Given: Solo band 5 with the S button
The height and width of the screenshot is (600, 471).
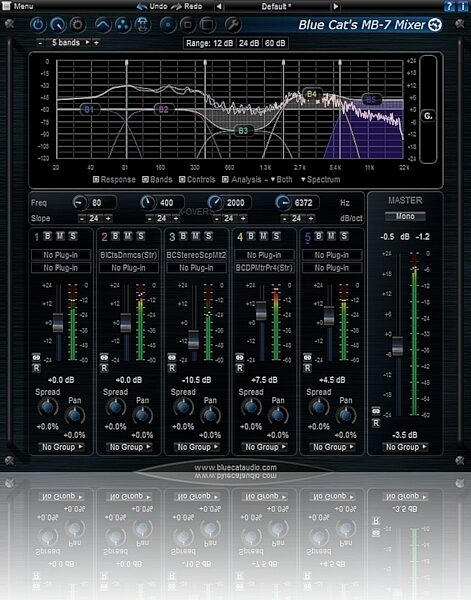Looking at the screenshot, I should tap(344, 236).
